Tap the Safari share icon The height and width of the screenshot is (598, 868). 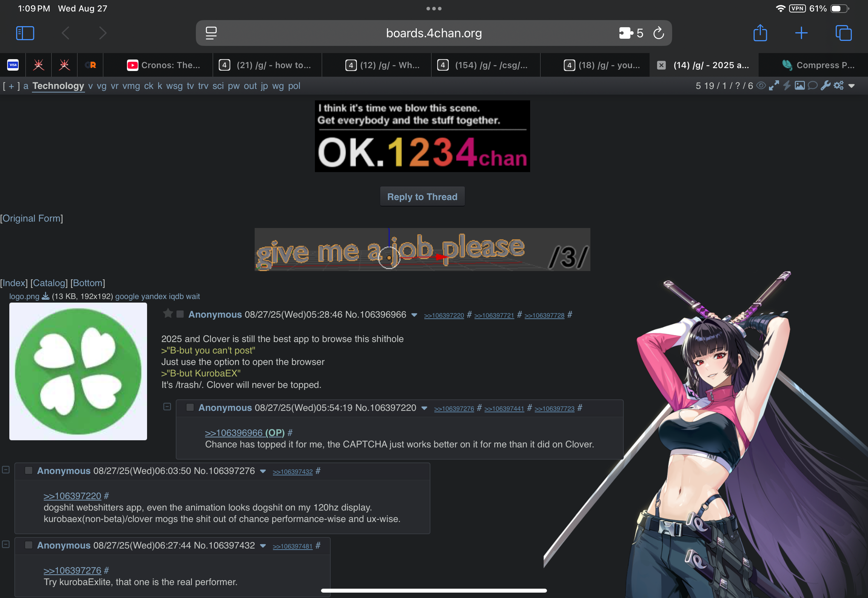click(x=760, y=33)
